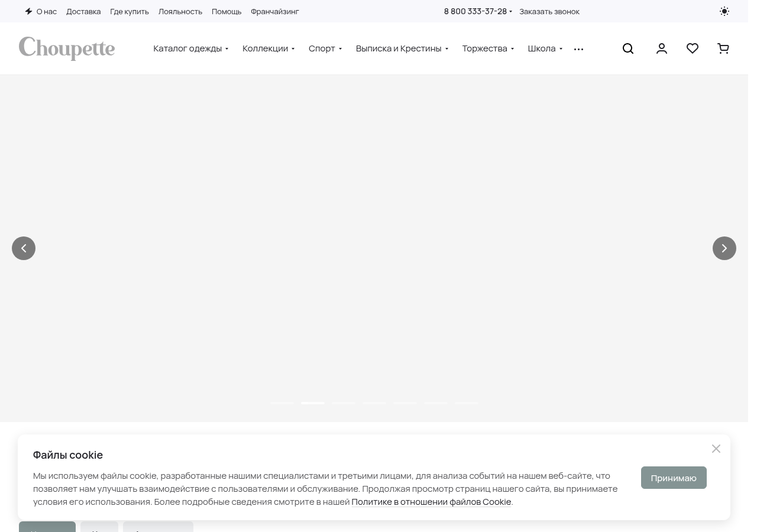Accept cookies with Принимаю button
The image size is (757, 532).
coord(674,478)
